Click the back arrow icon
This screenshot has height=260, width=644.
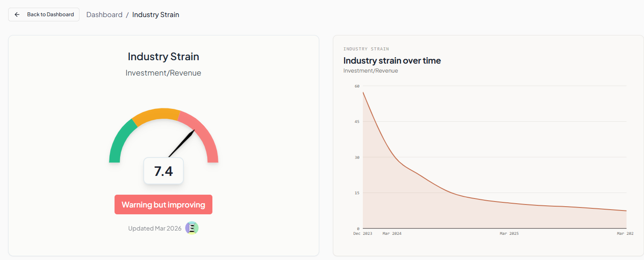pyautogui.click(x=17, y=15)
